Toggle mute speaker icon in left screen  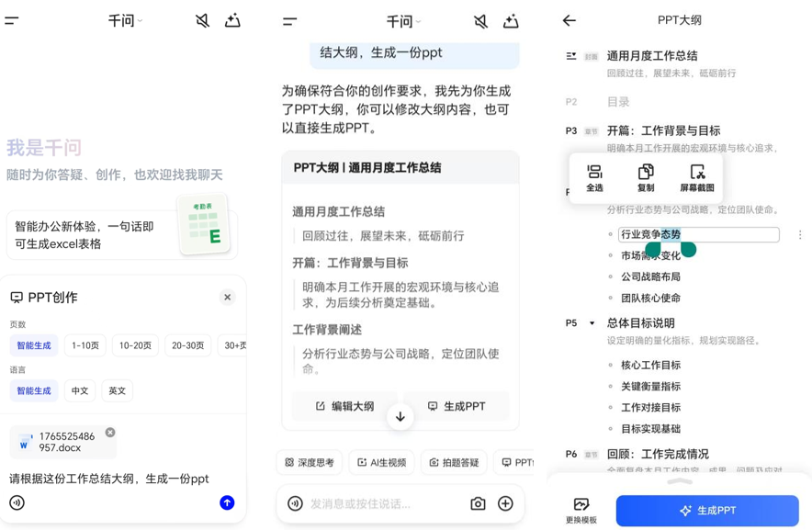tap(202, 21)
